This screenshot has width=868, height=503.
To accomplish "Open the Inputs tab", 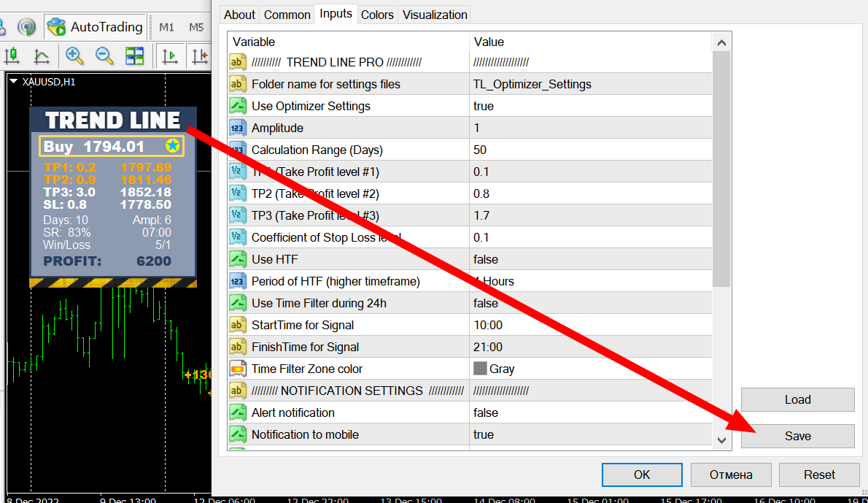I will click(336, 14).
